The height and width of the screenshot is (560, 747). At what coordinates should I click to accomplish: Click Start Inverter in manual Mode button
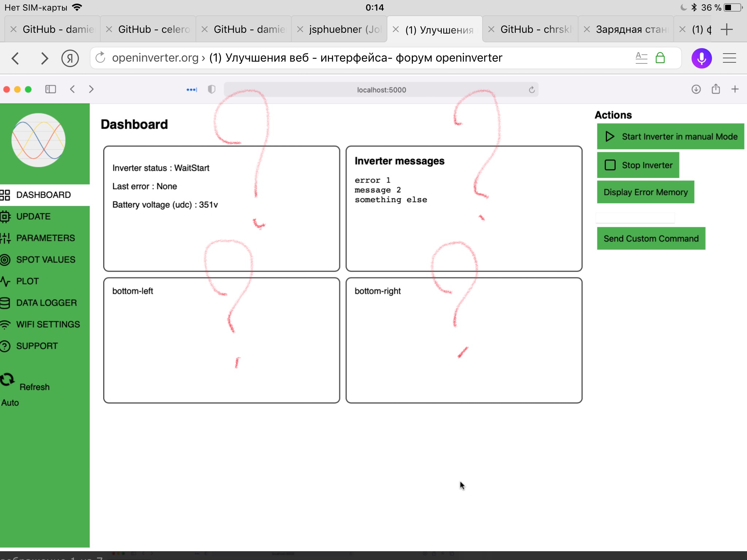coord(670,137)
